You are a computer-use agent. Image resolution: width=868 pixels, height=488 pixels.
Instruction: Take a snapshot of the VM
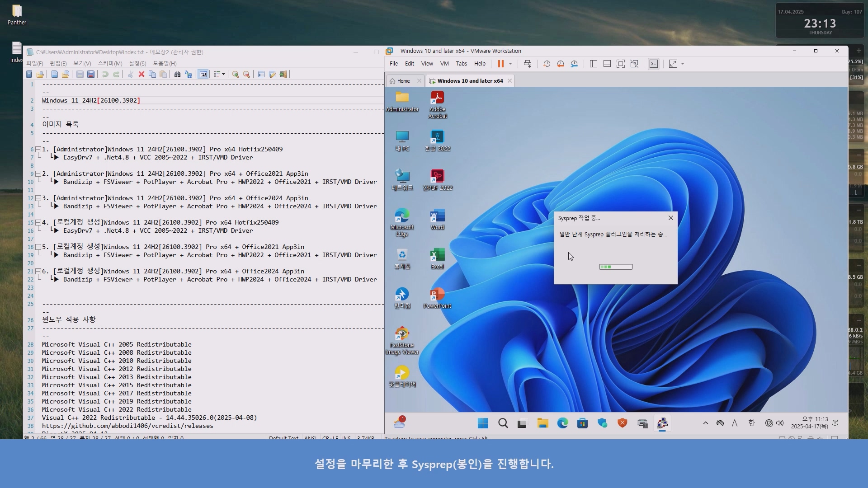coord(547,64)
